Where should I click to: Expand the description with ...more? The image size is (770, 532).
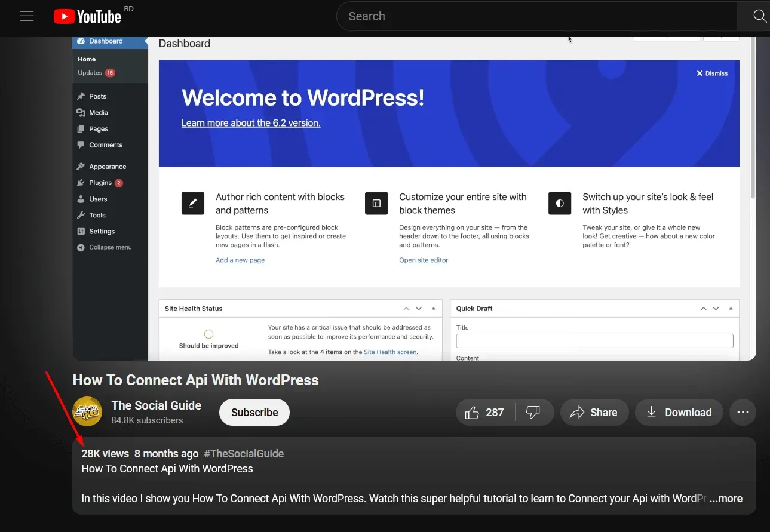(x=726, y=499)
